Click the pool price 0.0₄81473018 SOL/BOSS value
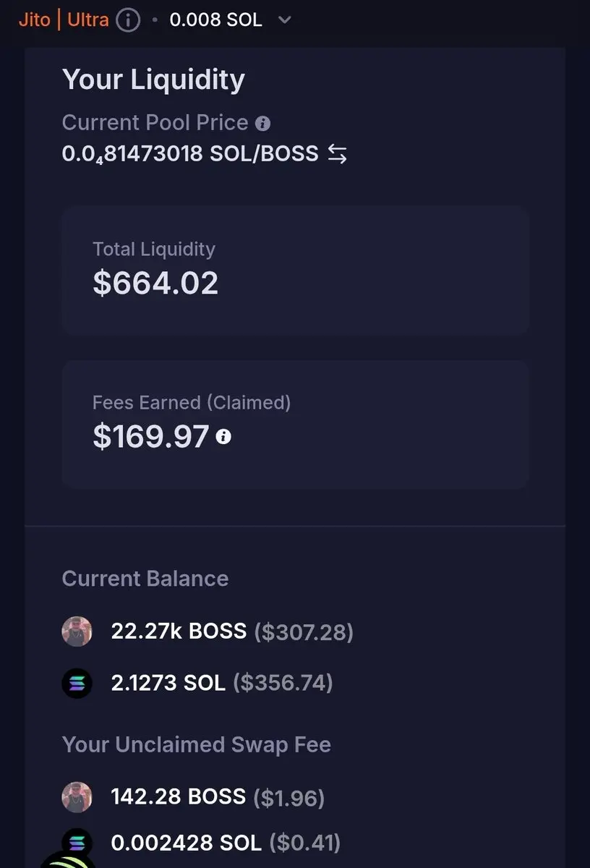590x868 pixels. (x=190, y=154)
